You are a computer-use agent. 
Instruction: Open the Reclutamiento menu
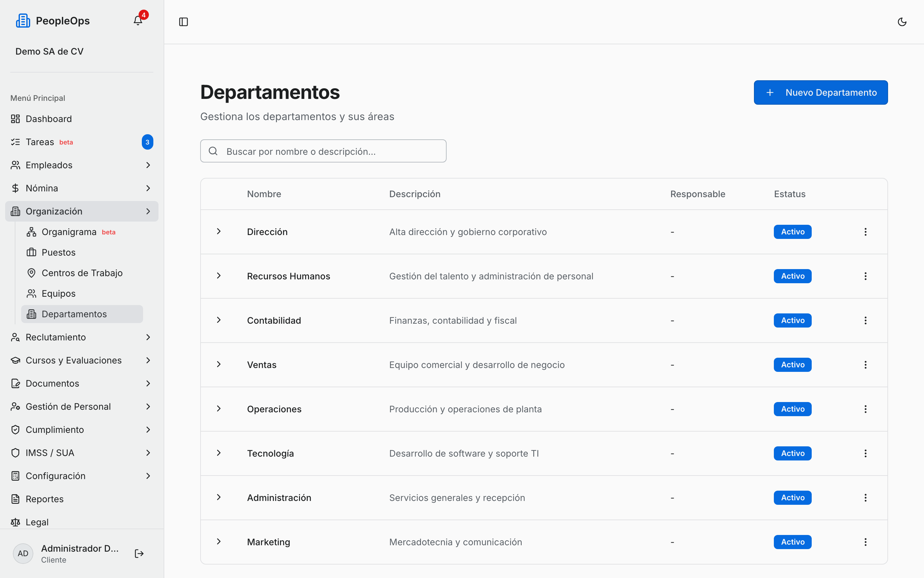coord(82,337)
